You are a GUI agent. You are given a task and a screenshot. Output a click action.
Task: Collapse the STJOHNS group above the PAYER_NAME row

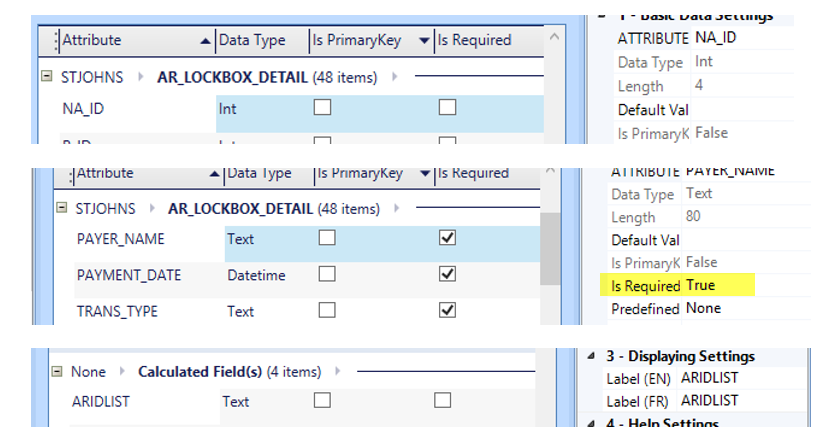point(62,208)
